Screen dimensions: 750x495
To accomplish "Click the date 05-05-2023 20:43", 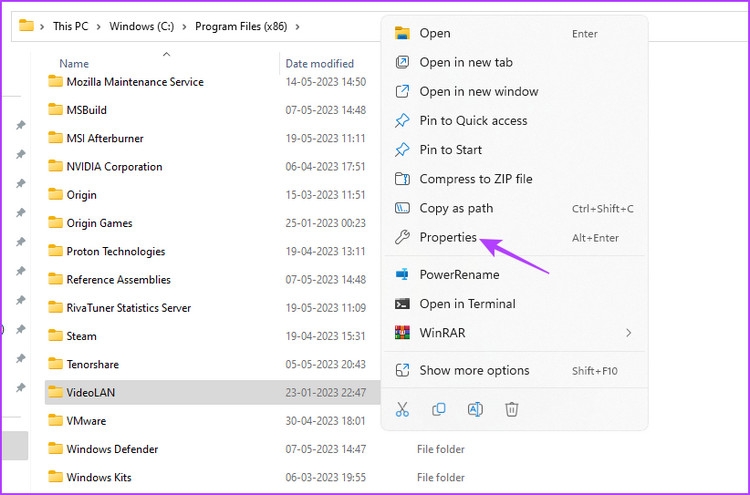I will coord(325,364).
